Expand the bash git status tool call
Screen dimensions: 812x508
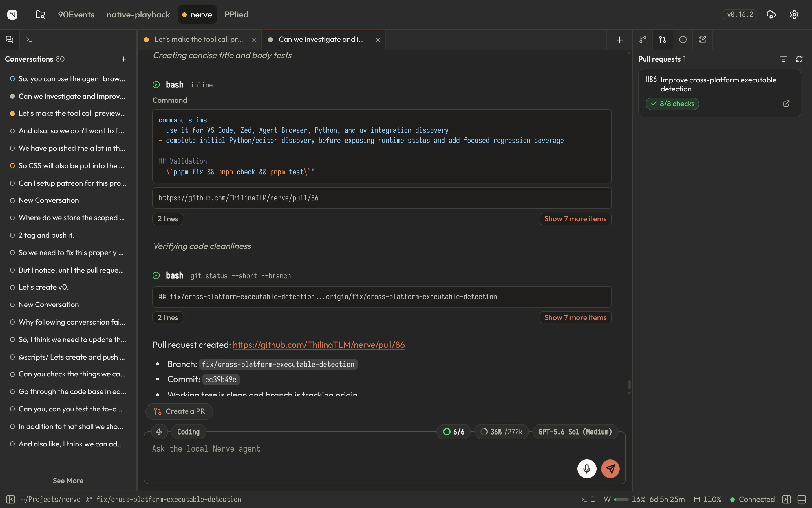(x=222, y=276)
